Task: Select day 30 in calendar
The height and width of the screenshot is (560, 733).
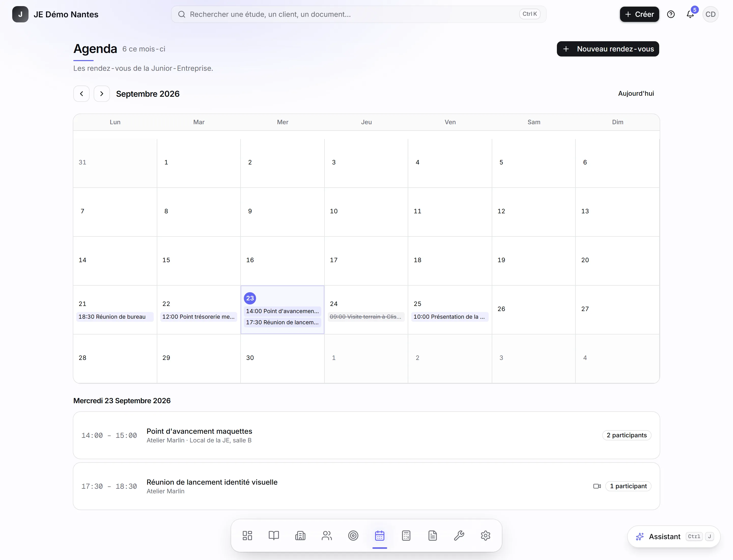Action: click(x=282, y=358)
